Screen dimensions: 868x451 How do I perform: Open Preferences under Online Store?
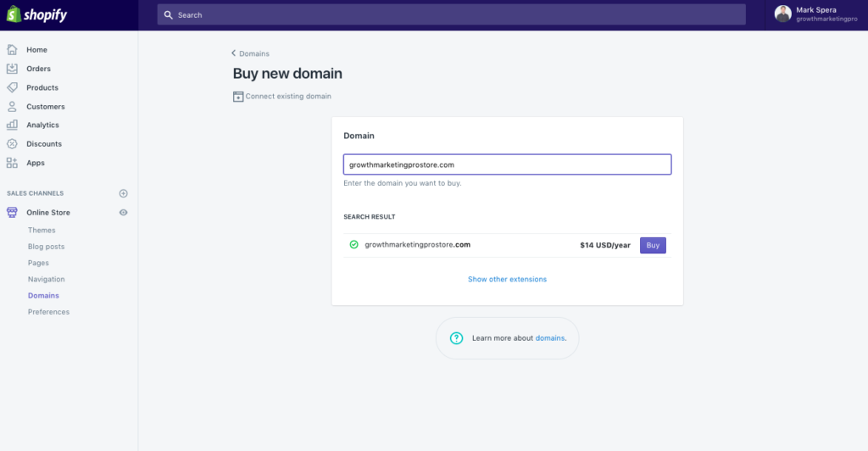point(48,312)
